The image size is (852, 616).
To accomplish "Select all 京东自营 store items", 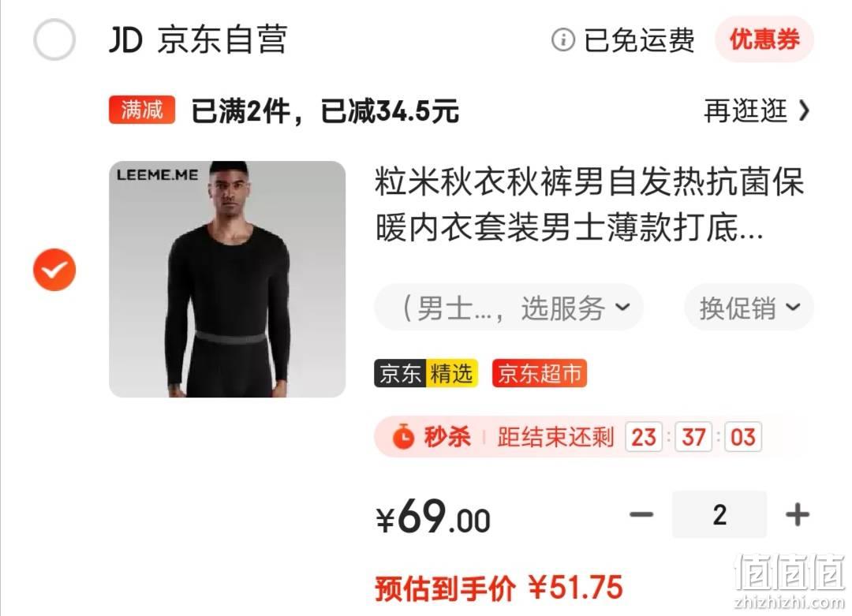I will click(54, 39).
